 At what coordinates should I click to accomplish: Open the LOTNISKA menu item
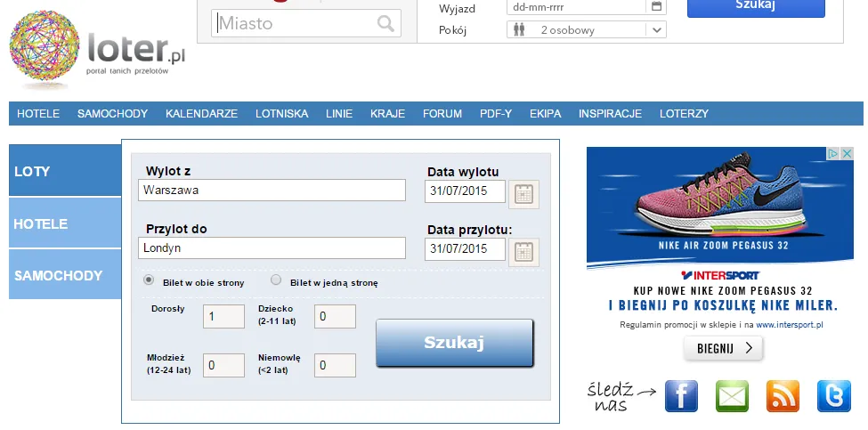(x=282, y=113)
